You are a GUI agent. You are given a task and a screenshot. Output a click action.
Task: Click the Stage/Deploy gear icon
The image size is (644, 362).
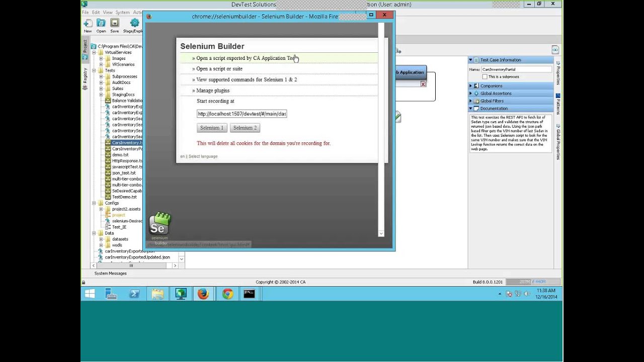(x=134, y=23)
